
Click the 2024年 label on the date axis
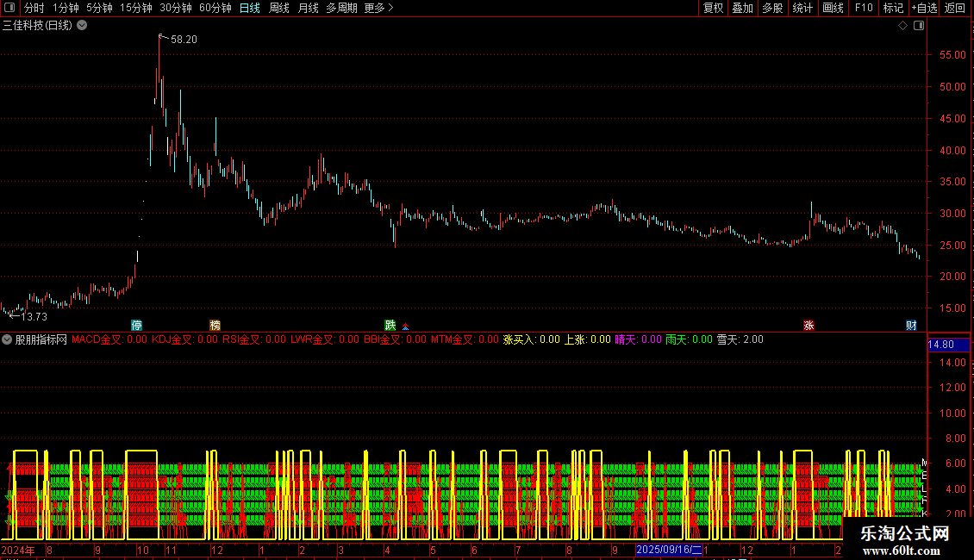tap(18, 550)
